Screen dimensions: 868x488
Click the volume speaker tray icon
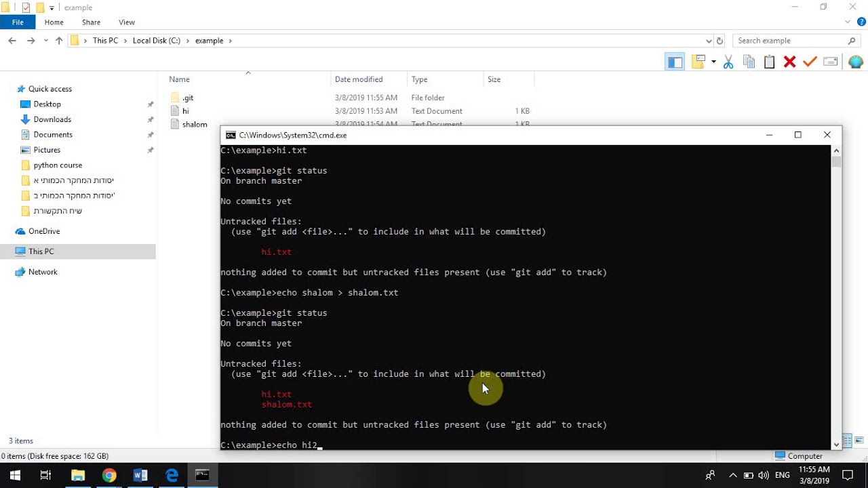pos(764,475)
